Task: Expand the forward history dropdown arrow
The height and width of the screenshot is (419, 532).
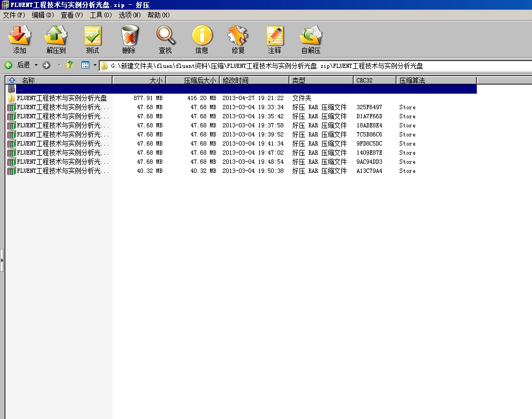Action: (58, 65)
